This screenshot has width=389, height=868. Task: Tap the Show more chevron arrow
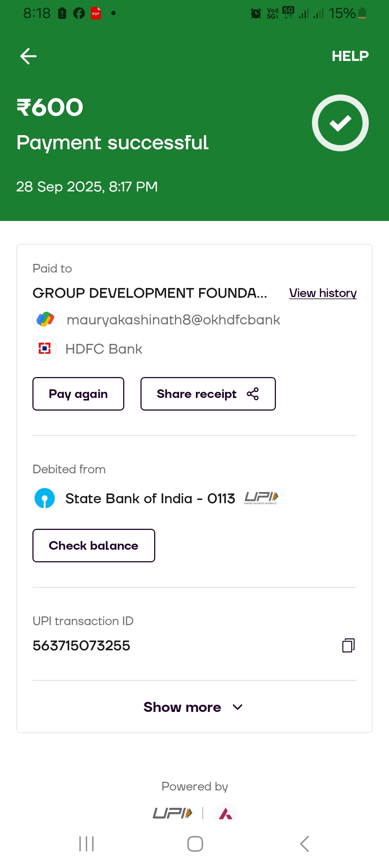pos(238,707)
